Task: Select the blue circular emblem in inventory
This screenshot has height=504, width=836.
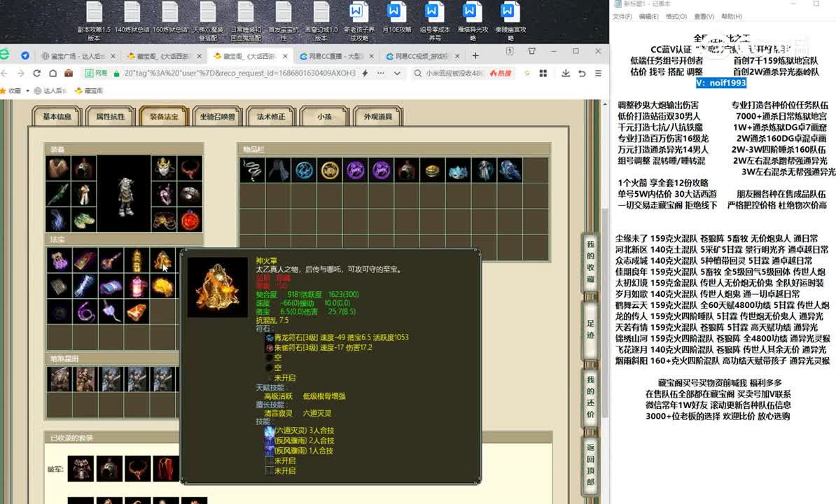Action: 304,171
